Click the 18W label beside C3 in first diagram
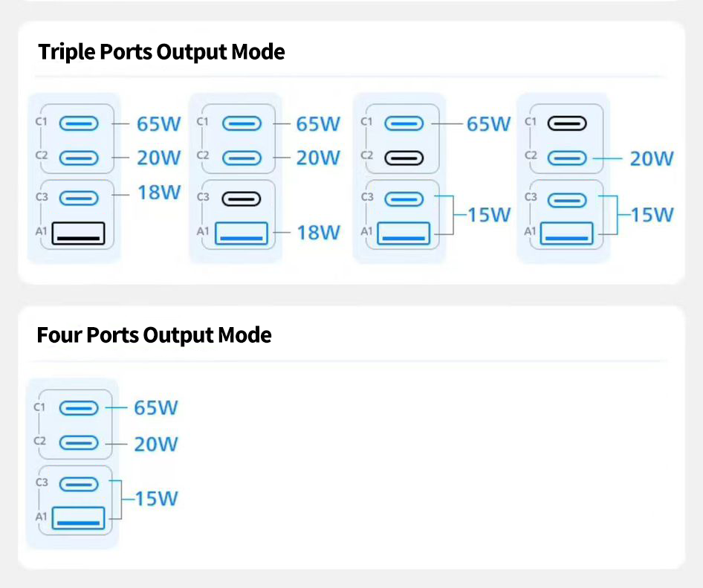Viewport: 703px width, 588px height. pos(159,193)
